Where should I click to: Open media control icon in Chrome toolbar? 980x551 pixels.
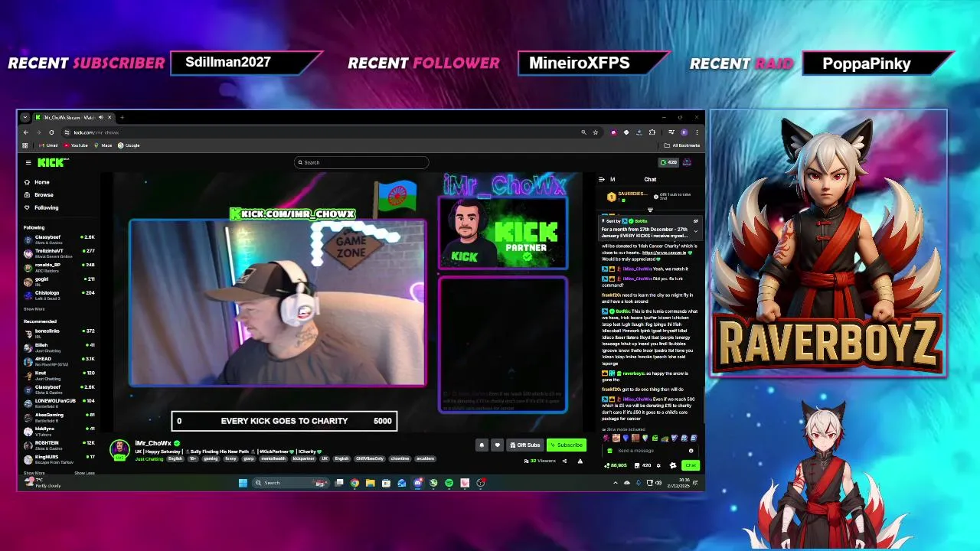(x=671, y=132)
